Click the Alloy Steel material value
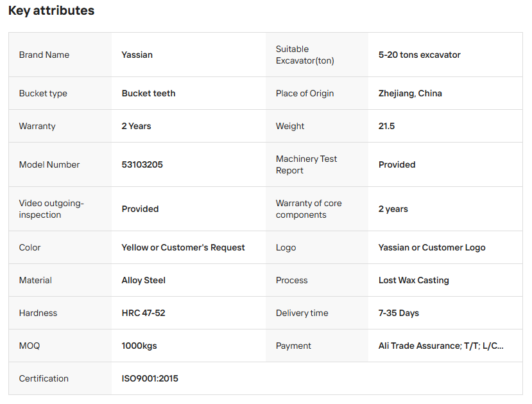This screenshot has height=404, width=532. [x=143, y=280]
